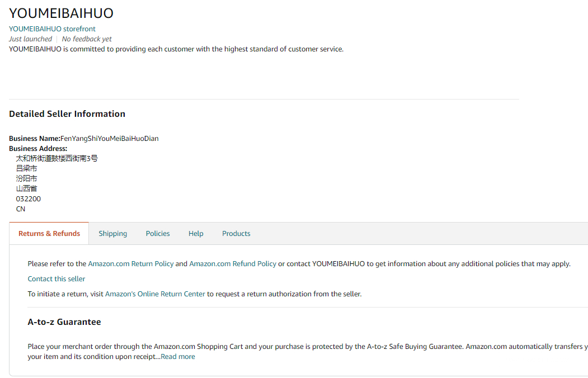The height and width of the screenshot is (378, 588).
Task: Go to the Help tab
Action: pos(196,233)
